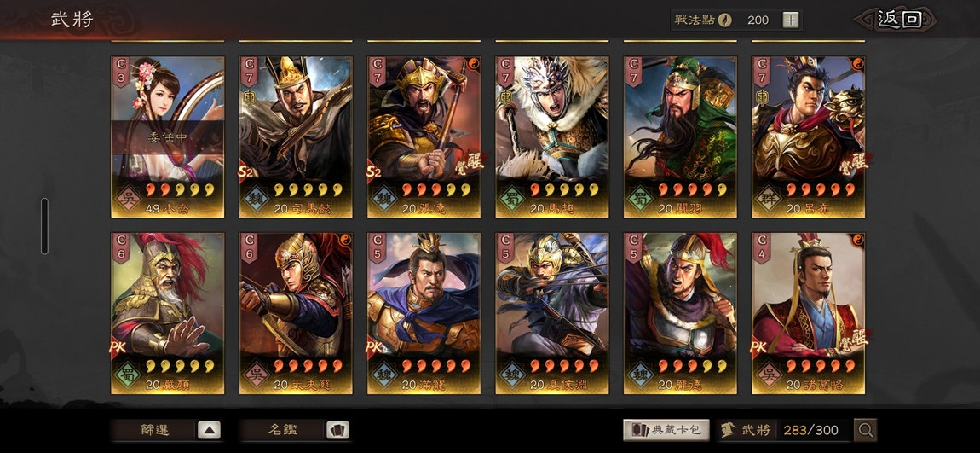
Task: Open the search magnifier icon
Action: point(865,430)
